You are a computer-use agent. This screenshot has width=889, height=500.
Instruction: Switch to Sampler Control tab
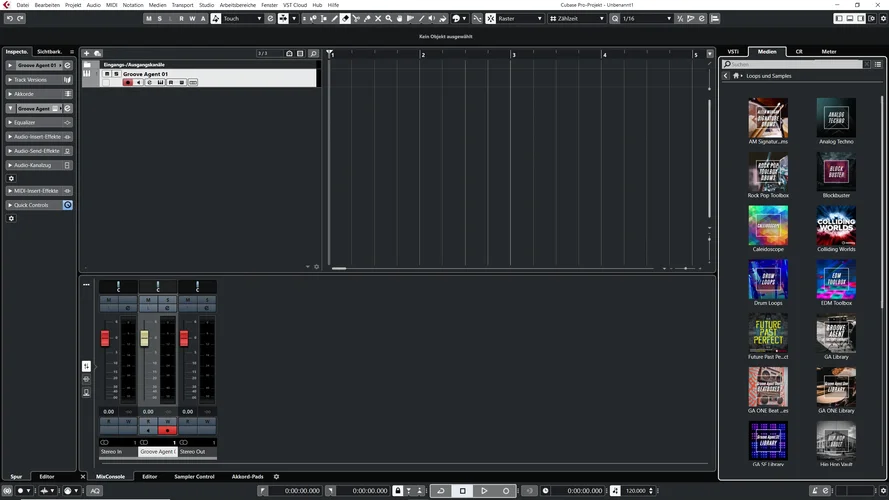click(x=194, y=477)
